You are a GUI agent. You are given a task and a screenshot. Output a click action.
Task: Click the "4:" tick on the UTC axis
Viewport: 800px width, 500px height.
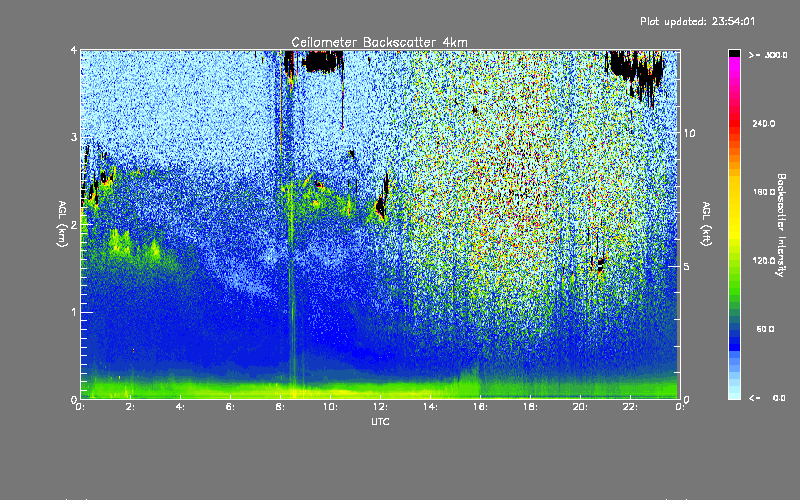coord(180,407)
